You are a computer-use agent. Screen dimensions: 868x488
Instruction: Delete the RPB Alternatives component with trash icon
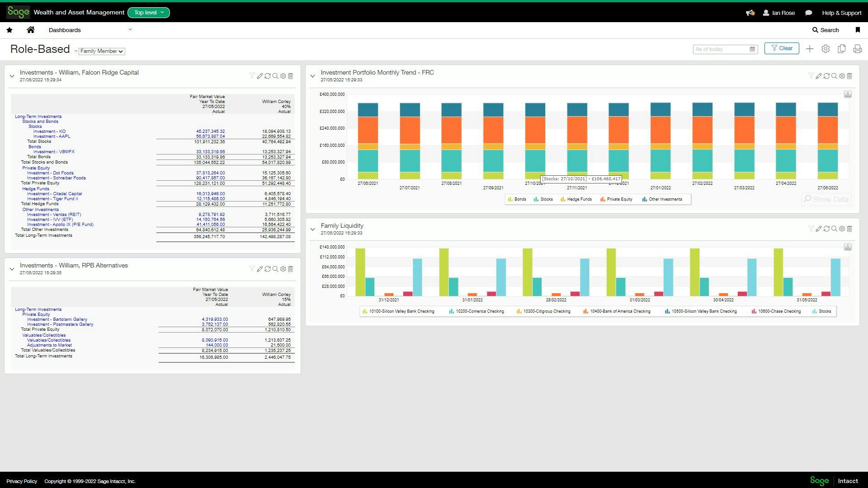(291, 269)
